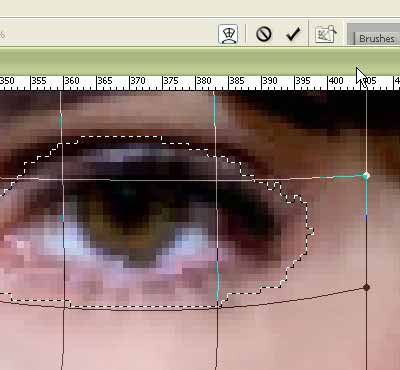Click intersection of left vertical and horizontal warp lines
This screenshot has width=400, height=370.
(x=62, y=179)
